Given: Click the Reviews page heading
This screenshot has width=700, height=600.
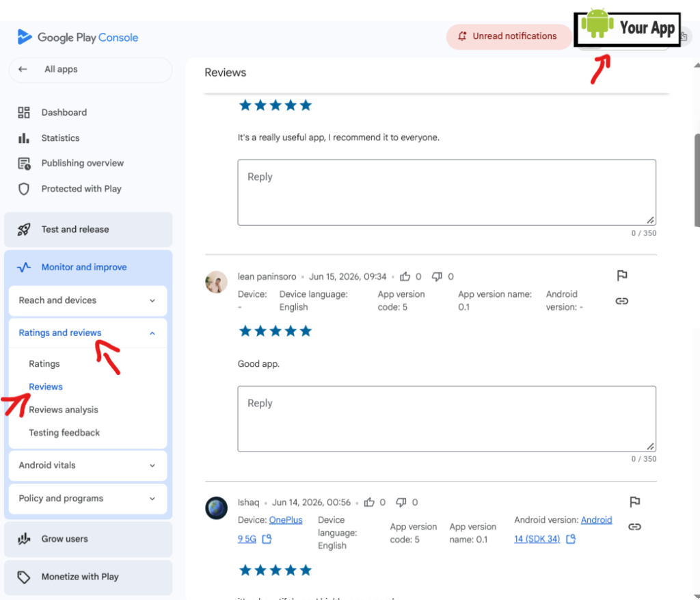Looking at the screenshot, I should pos(226,73).
